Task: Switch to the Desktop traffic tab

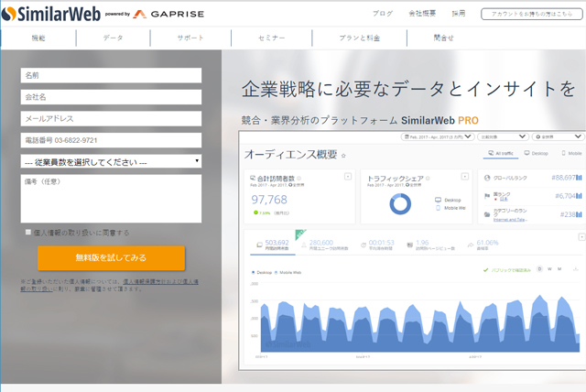Action: click(536, 153)
